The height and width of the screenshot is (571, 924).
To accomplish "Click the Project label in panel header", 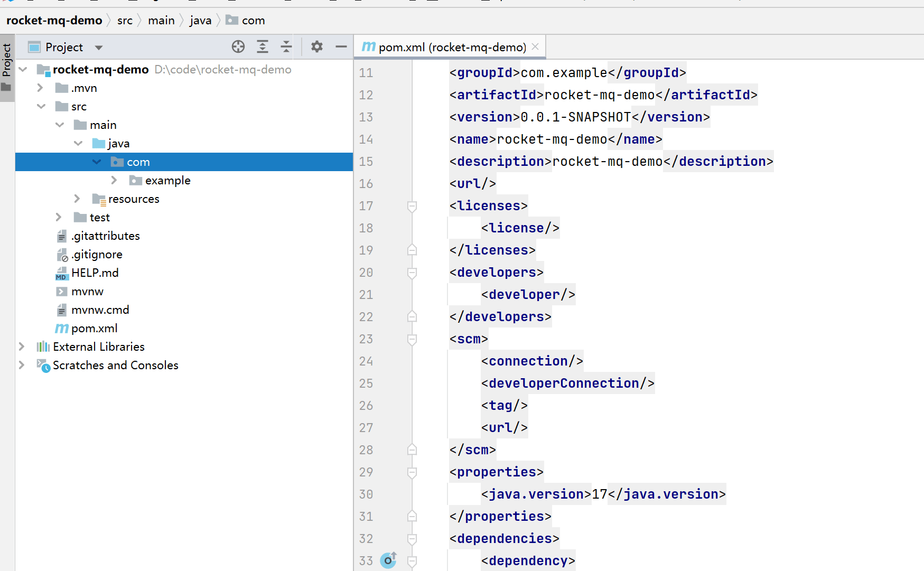I will [64, 47].
